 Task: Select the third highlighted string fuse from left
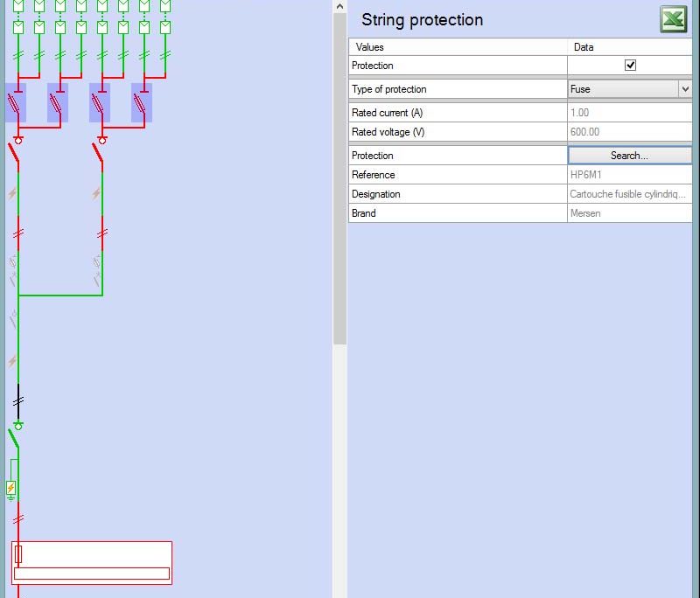(x=100, y=102)
